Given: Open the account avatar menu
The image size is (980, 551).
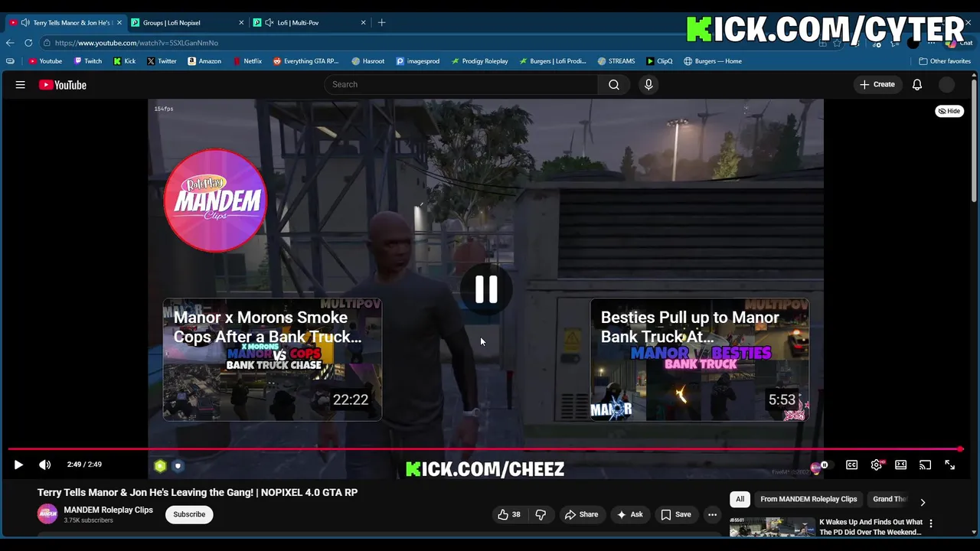Looking at the screenshot, I should click(x=947, y=85).
